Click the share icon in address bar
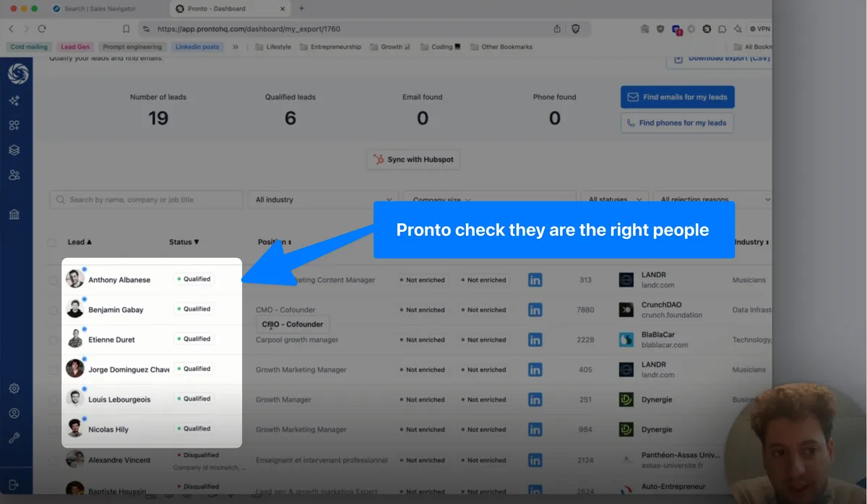Image resolution: width=867 pixels, height=504 pixels. (557, 29)
